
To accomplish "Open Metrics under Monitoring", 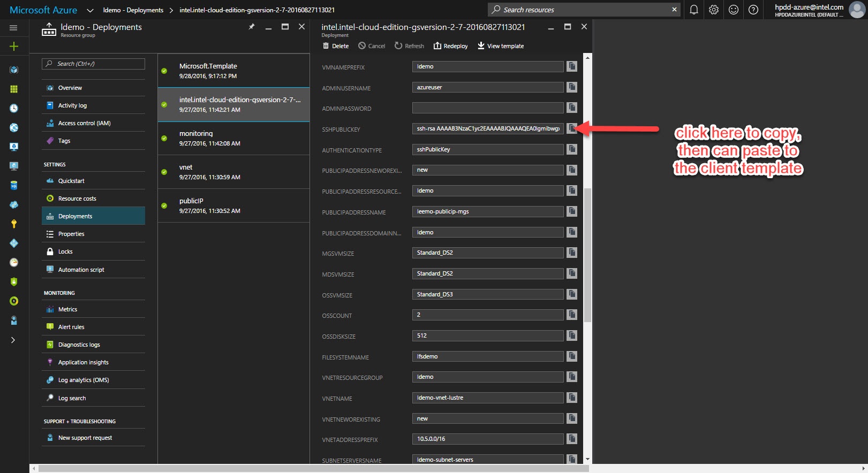I will pos(93,309).
